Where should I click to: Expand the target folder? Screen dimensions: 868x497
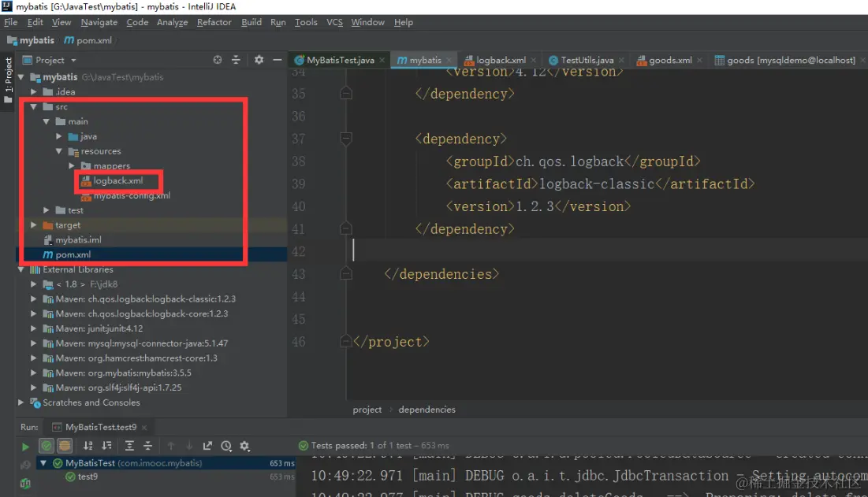coord(34,225)
